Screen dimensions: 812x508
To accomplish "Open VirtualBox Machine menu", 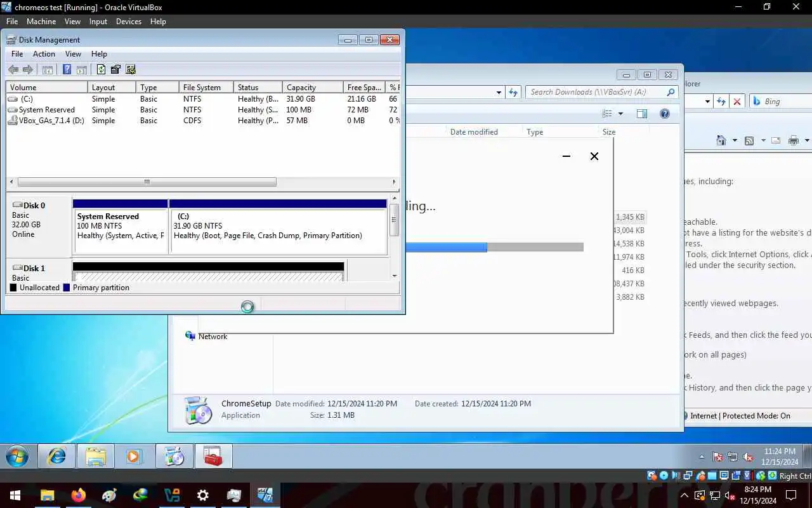I will tap(41, 21).
